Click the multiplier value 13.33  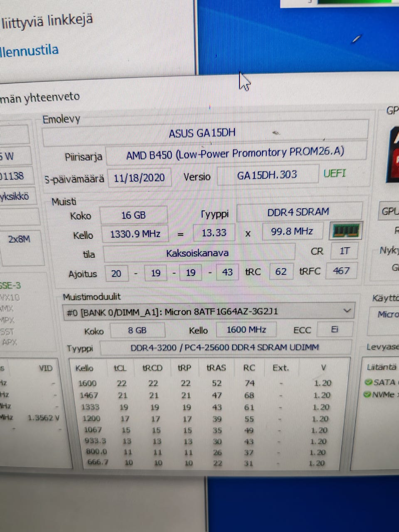[x=214, y=233]
